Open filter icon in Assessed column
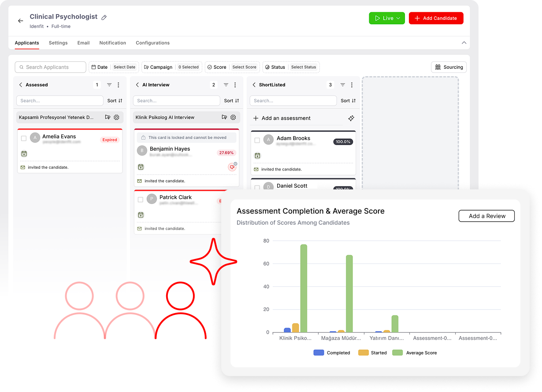Screen dimensions: 542x392 [x=109, y=85]
